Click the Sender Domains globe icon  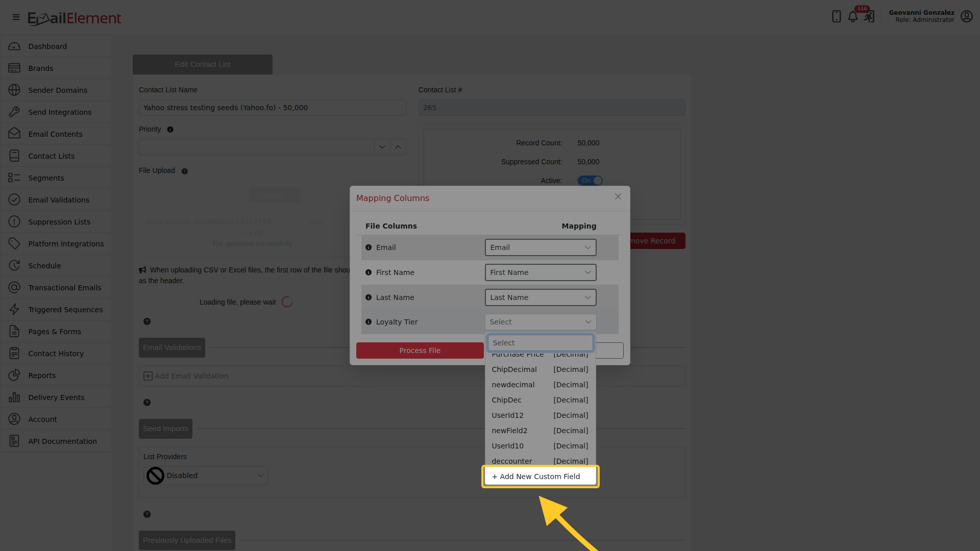point(14,90)
